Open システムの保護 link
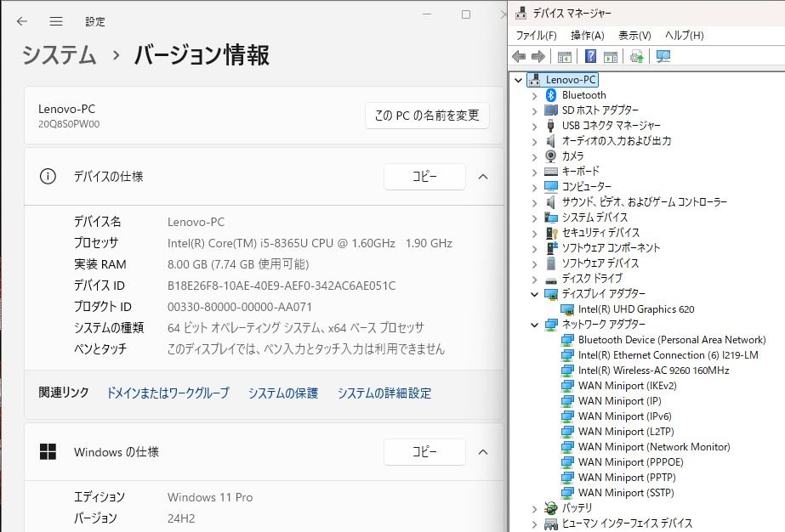The image size is (785, 532). pos(283,393)
